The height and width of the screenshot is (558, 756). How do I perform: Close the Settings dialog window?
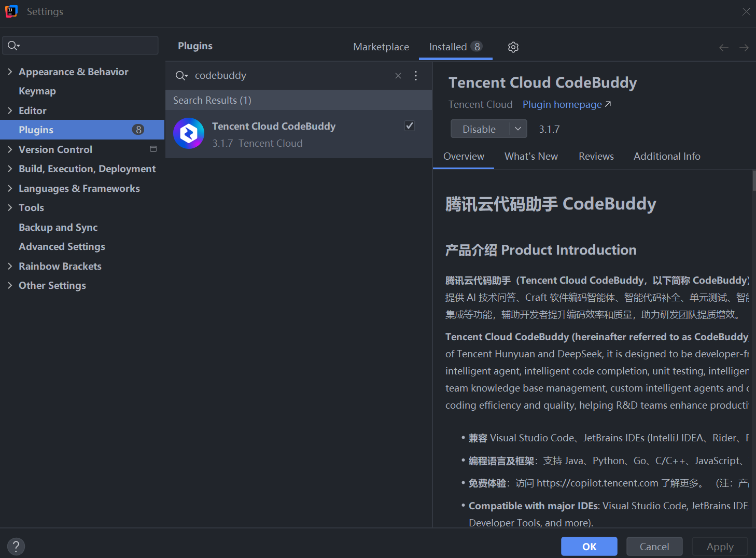[x=746, y=11]
